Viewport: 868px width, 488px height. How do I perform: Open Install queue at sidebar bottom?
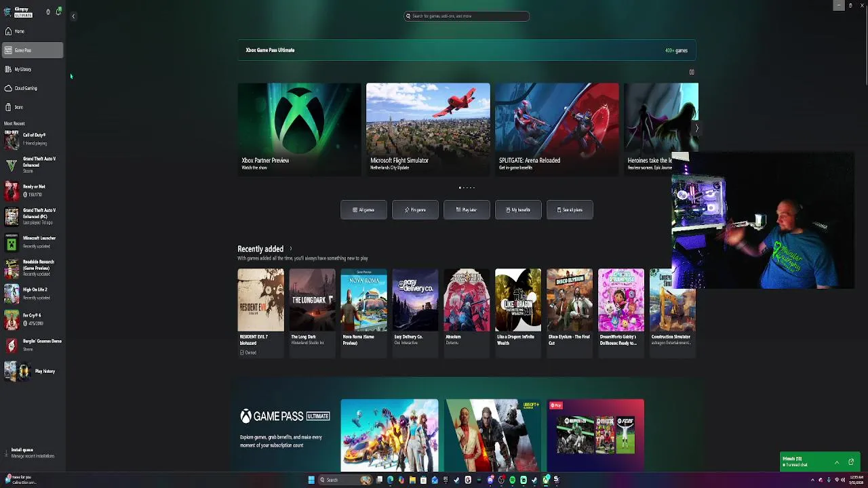pyautogui.click(x=33, y=453)
